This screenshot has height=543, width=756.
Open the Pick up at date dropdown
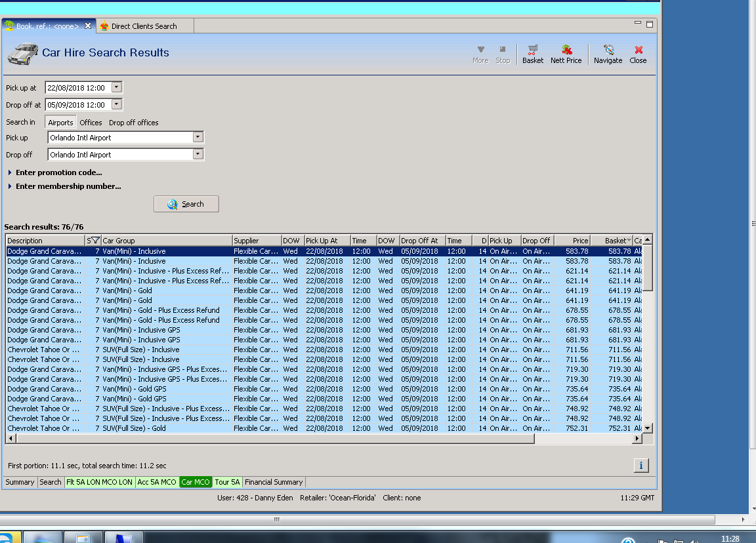point(117,87)
